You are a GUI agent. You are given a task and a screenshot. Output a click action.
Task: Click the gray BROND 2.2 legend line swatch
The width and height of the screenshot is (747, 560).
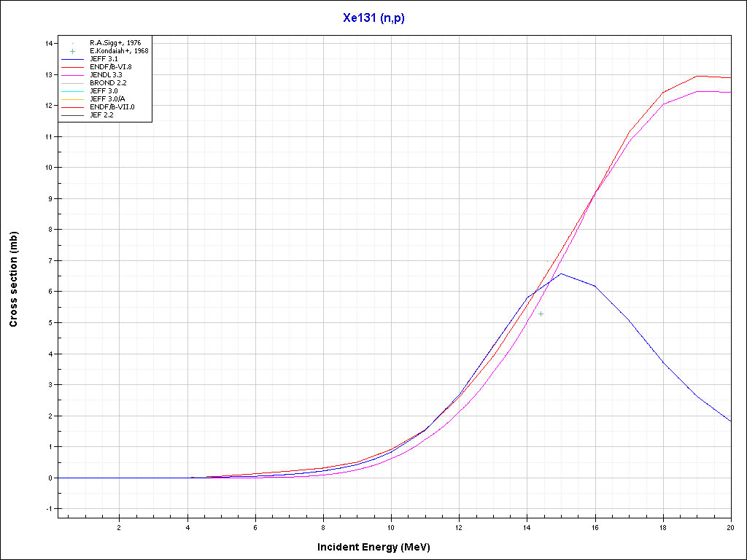[72, 83]
